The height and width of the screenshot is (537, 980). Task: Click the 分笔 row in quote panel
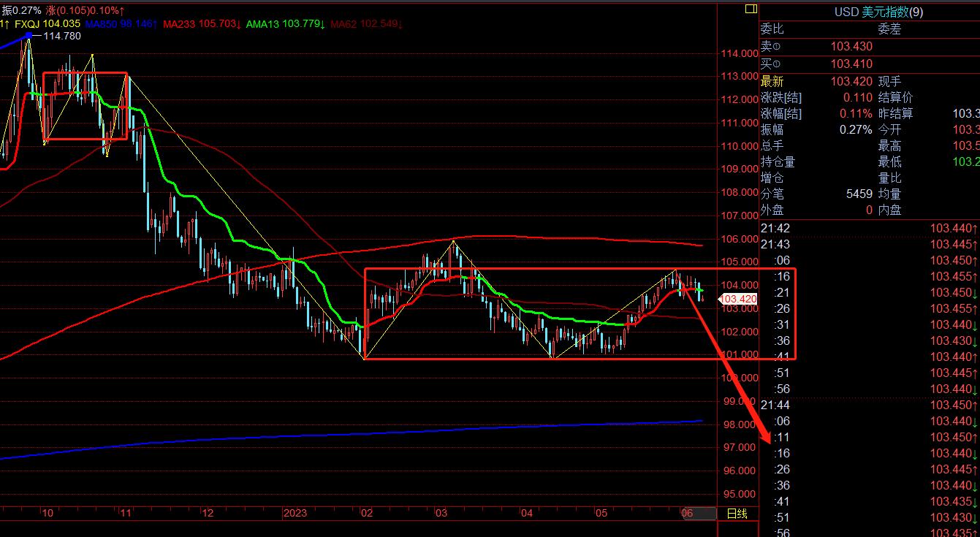click(772, 194)
